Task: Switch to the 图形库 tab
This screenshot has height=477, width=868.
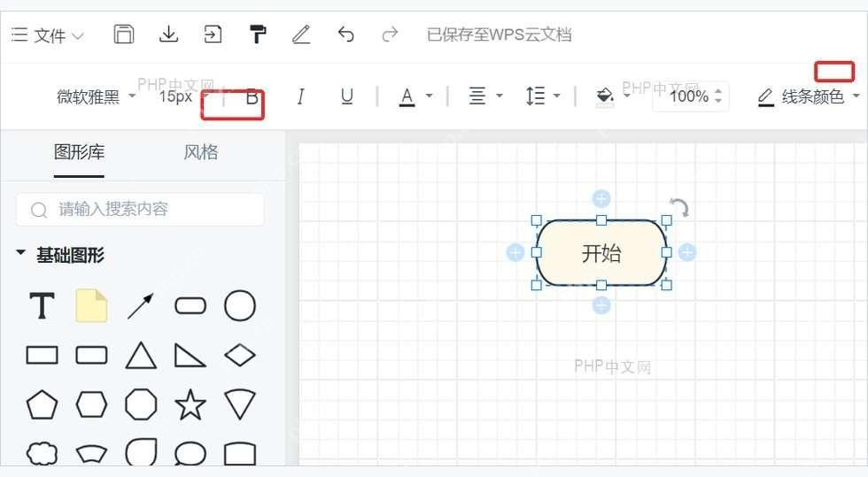Action: point(79,151)
